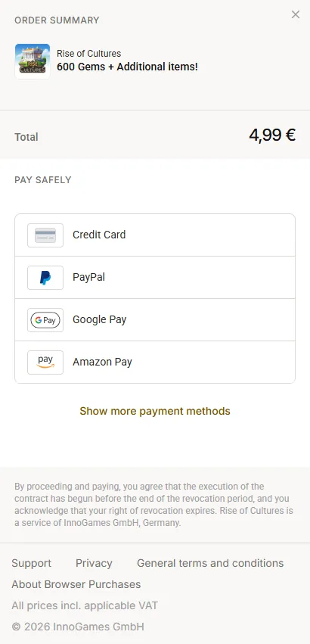This screenshot has width=310, height=644.
Task: Click the 600 Gems item title
Action: click(127, 67)
